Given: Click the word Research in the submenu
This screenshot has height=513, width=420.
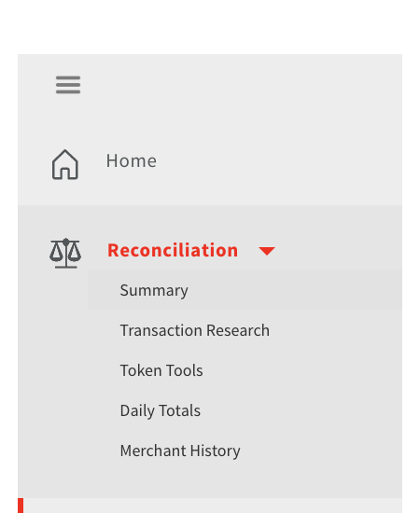Looking at the screenshot, I should [x=238, y=330].
